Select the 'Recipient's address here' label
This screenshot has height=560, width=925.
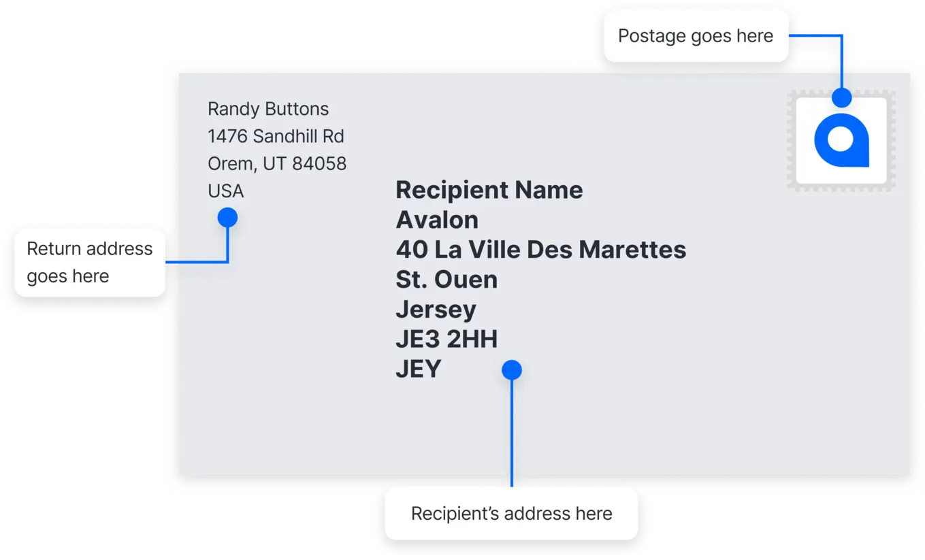pyautogui.click(x=512, y=514)
